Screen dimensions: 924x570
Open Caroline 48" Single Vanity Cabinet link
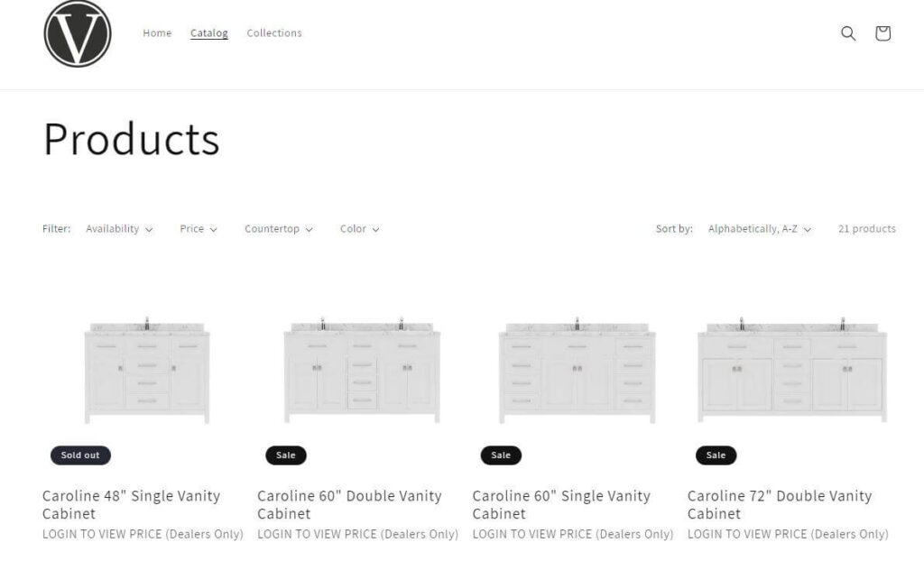click(131, 505)
